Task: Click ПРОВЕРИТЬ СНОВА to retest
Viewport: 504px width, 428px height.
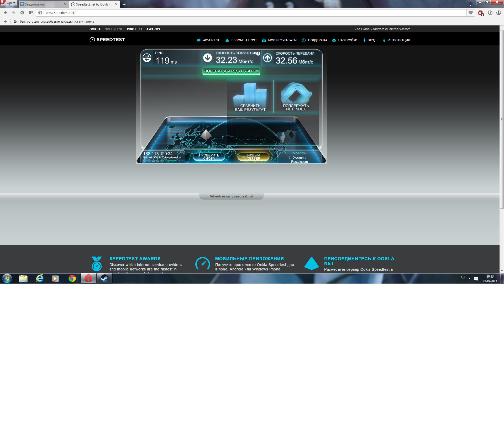Action: [x=209, y=157]
